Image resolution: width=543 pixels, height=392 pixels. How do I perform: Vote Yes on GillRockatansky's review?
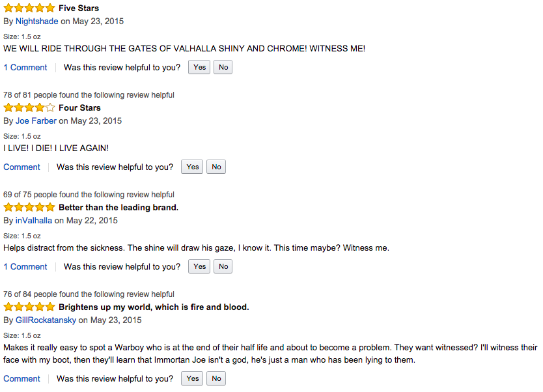tap(192, 378)
